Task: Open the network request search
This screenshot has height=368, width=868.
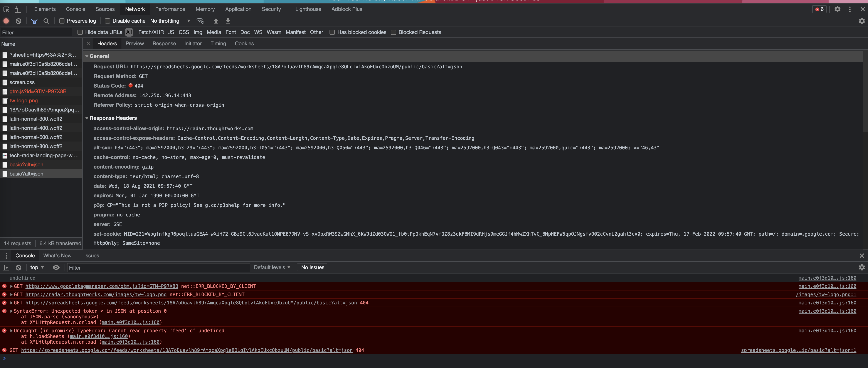Action: coord(46,20)
